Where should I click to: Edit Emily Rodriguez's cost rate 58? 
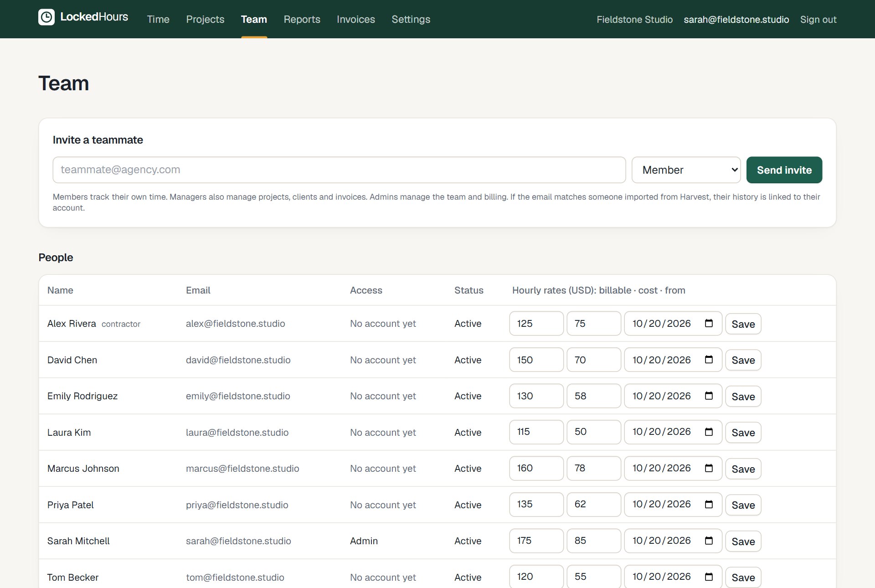coord(594,396)
